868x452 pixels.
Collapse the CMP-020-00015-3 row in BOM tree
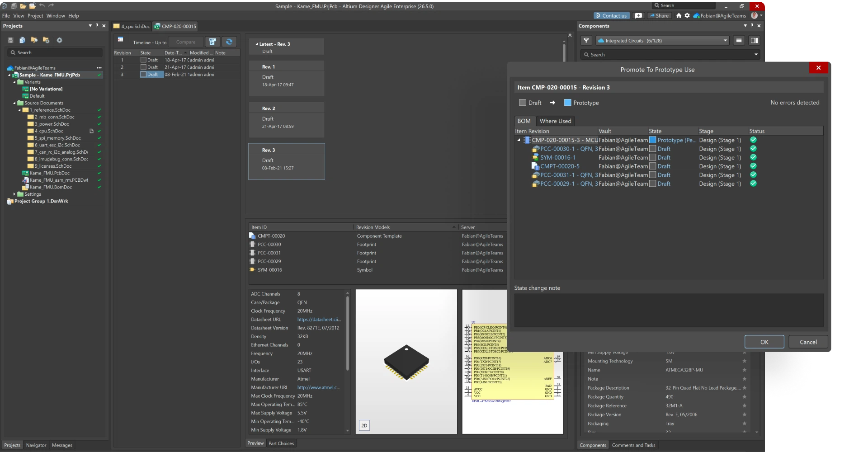coord(519,140)
